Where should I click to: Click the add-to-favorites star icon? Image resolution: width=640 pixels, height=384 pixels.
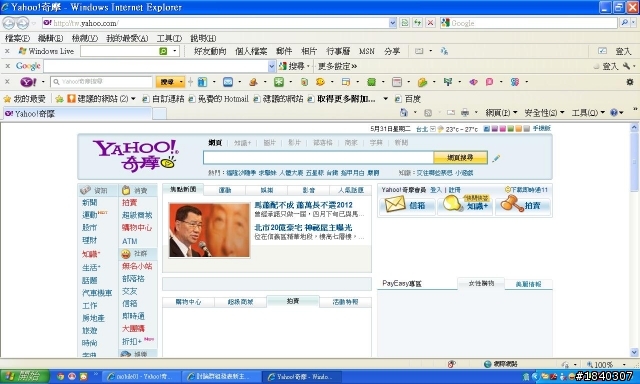point(60,99)
